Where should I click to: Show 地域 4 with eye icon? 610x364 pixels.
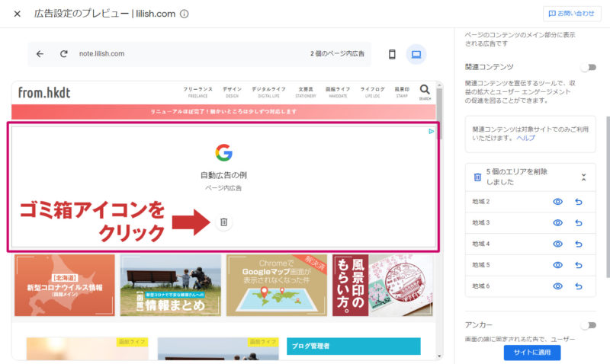coord(558,244)
